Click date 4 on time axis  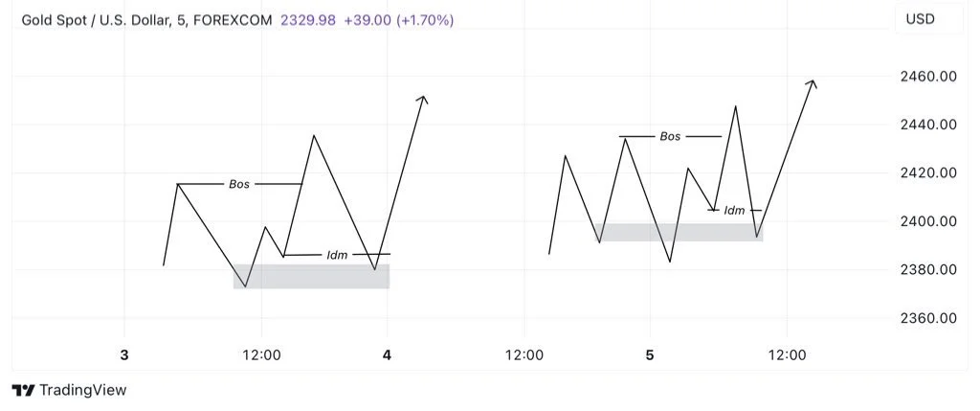(387, 356)
